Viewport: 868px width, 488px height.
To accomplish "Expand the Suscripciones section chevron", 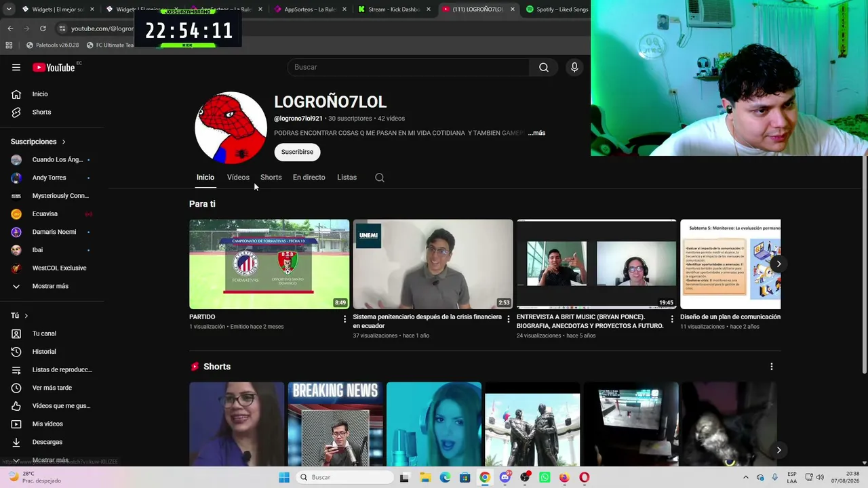I will (64, 142).
